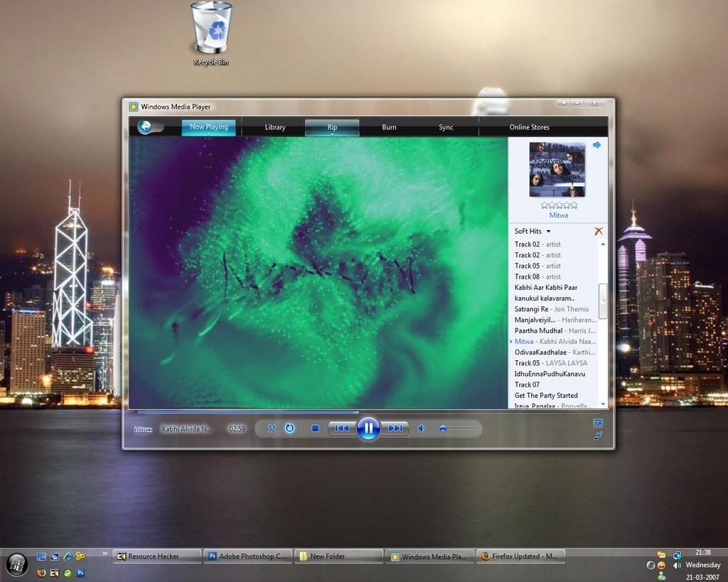
Task: Select IdhuEnnaPudhuKanavu in playlist
Action: coord(550,374)
